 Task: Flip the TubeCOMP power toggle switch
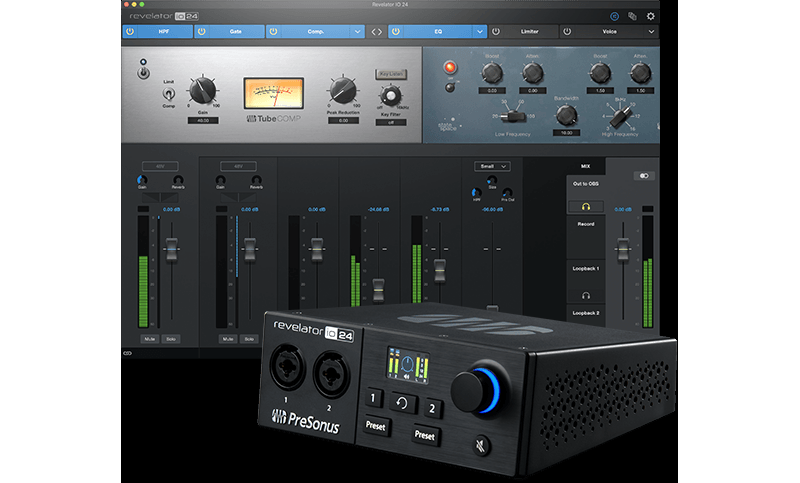tap(143, 73)
